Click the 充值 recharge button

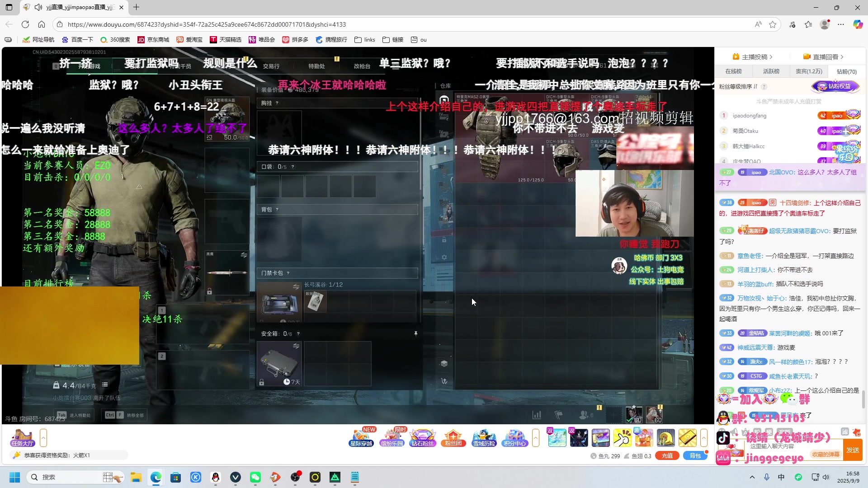[667, 456]
